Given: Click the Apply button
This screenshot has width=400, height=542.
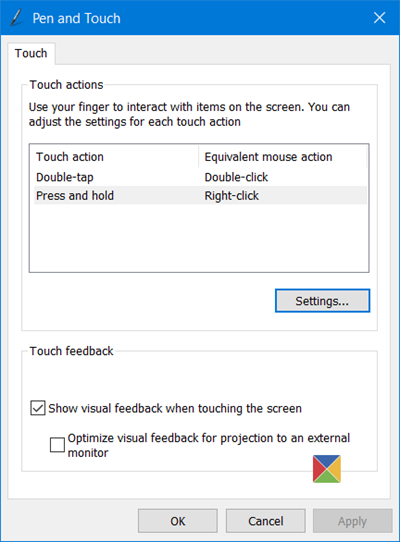Looking at the screenshot, I should [353, 521].
